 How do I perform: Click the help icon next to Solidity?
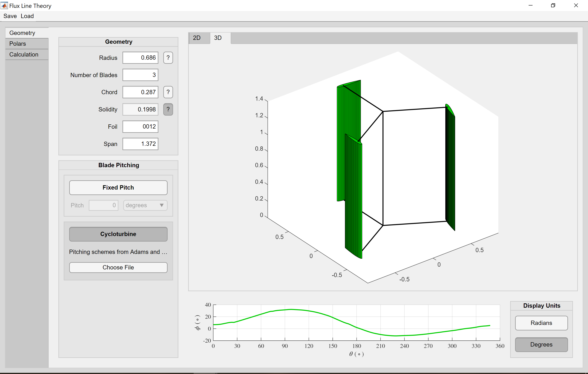[x=168, y=109]
